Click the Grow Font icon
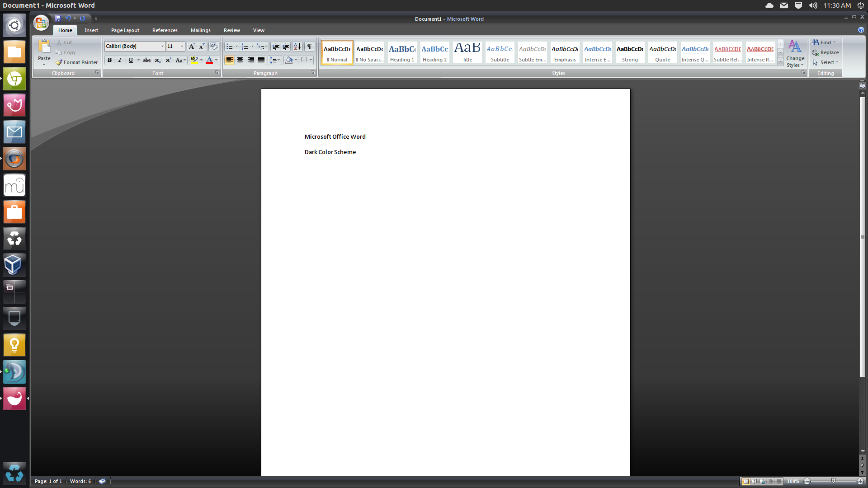The width and height of the screenshot is (868, 488). [192, 46]
